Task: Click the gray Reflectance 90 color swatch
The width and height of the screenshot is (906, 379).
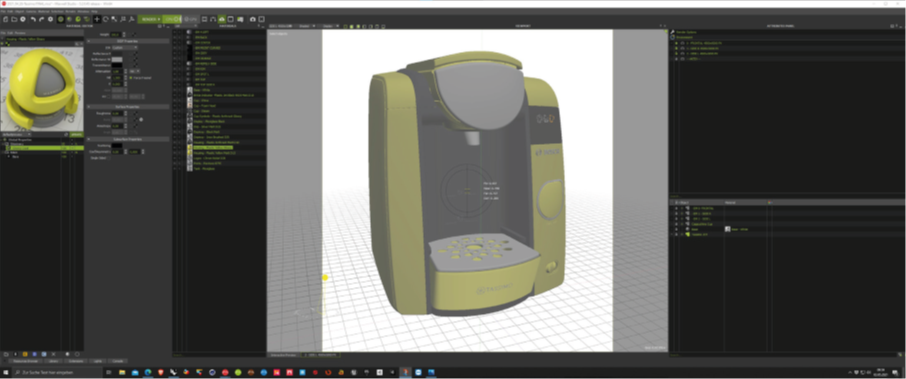Action: [117, 60]
